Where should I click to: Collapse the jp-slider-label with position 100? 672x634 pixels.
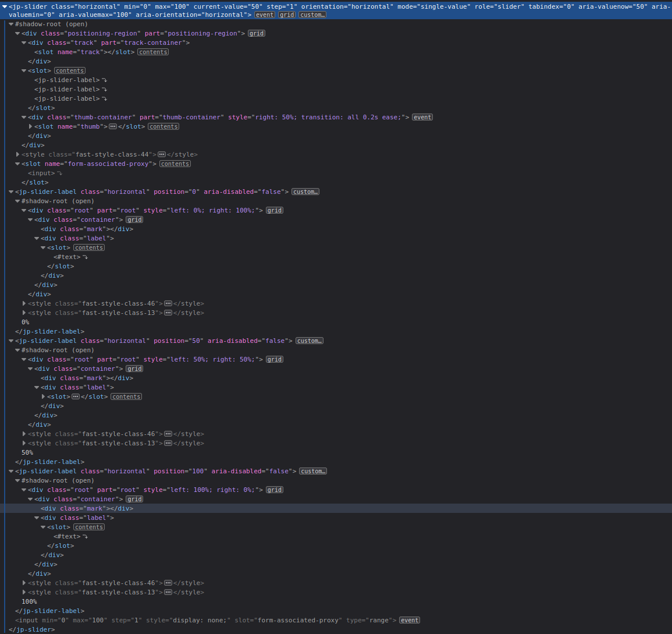(10, 471)
